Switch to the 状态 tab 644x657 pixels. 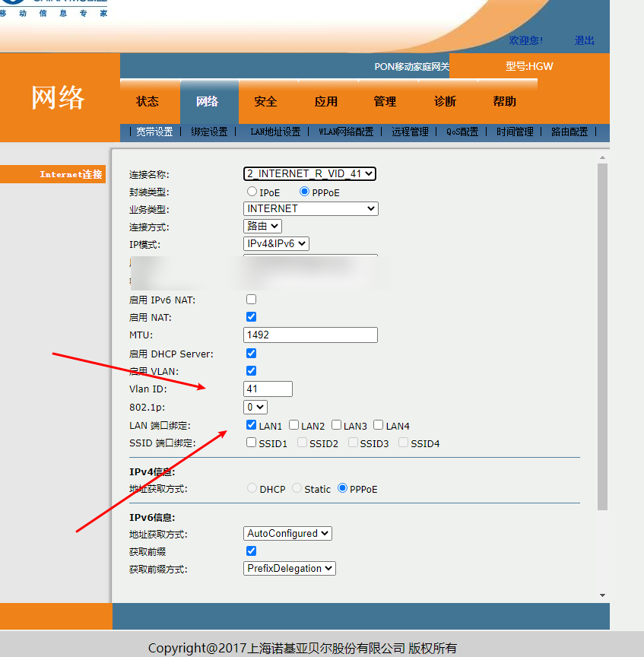click(148, 102)
